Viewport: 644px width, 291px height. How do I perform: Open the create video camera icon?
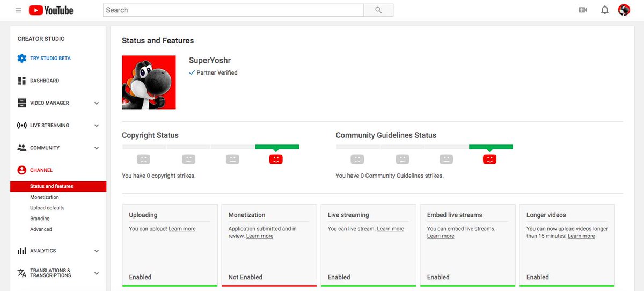[x=583, y=10]
